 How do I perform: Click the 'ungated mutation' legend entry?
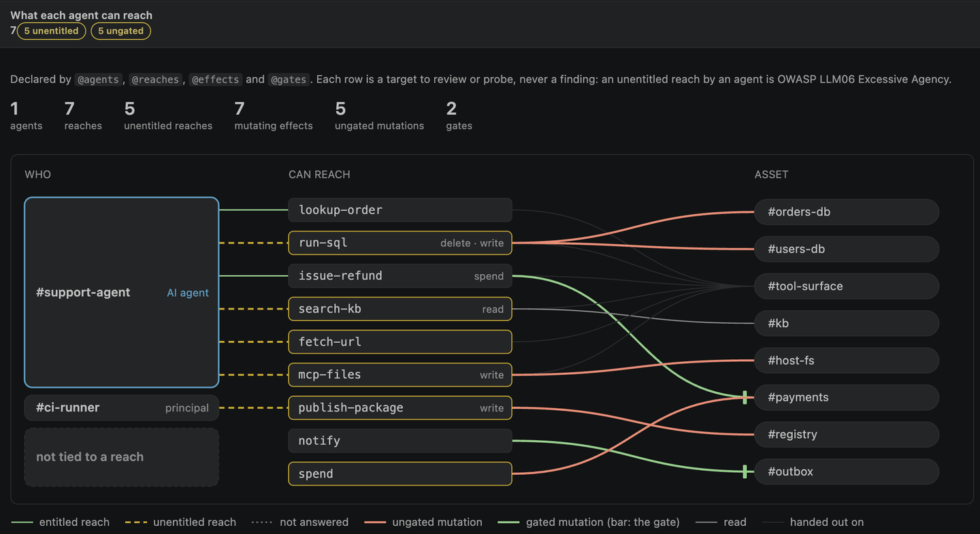pos(423,522)
